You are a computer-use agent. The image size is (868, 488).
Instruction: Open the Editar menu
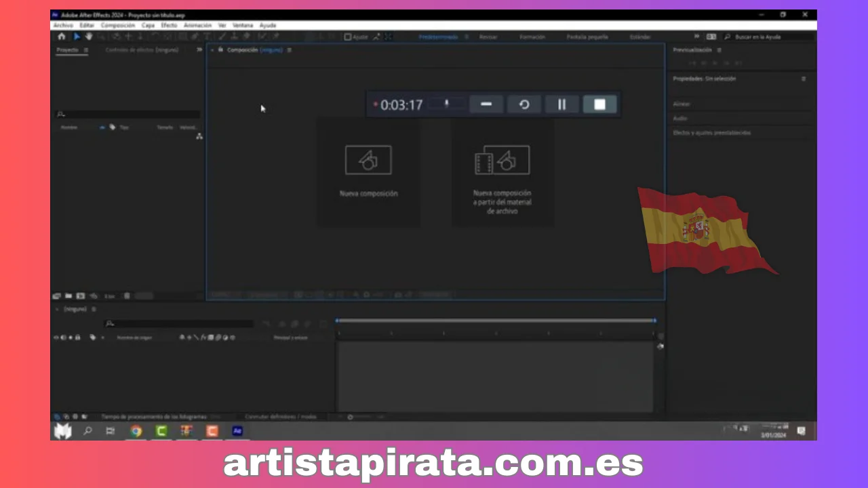click(87, 25)
